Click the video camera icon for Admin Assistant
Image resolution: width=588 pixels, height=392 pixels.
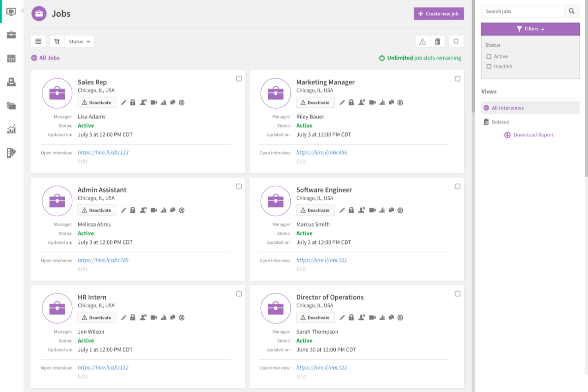pos(154,210)
